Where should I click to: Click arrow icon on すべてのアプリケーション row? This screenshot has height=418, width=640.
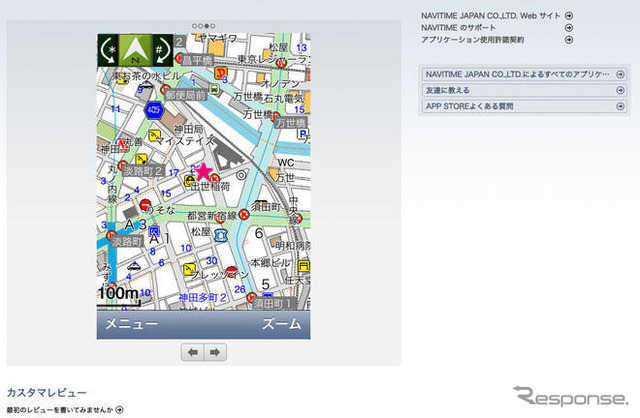(x=620, y=74)
